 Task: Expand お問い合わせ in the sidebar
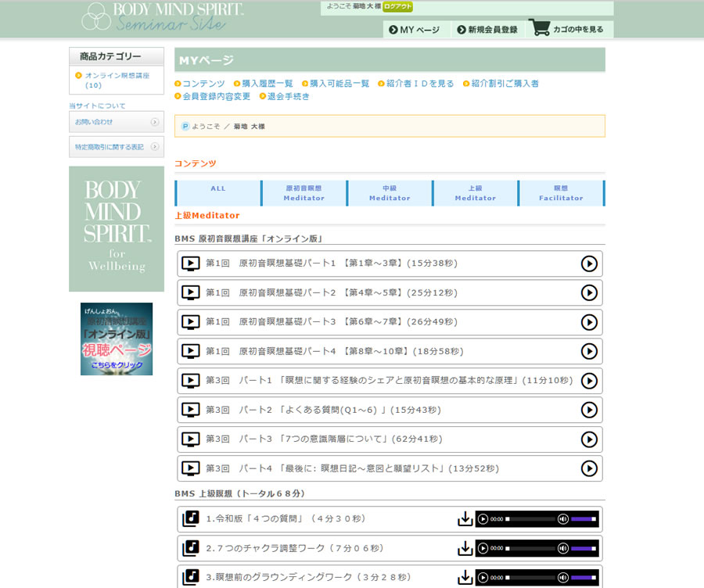click(x=116, y=122)
